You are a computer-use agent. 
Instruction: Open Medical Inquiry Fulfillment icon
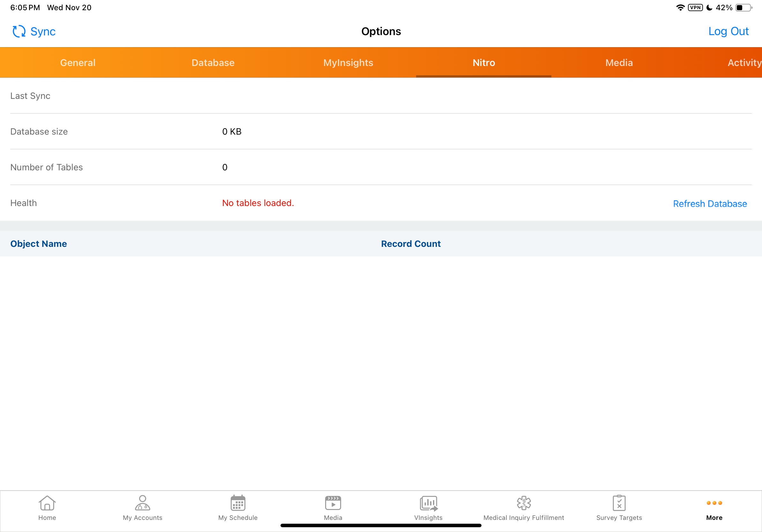point(524,503)
